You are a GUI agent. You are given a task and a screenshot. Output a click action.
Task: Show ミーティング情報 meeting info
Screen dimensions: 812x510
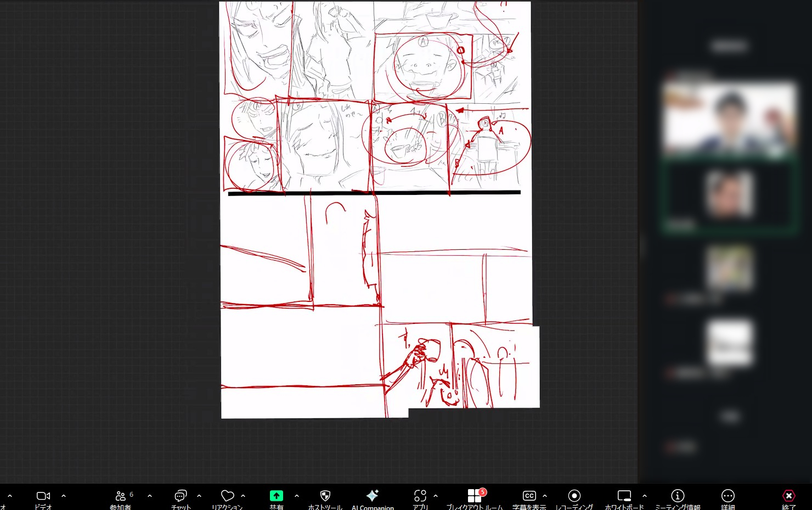click(678, 496)
